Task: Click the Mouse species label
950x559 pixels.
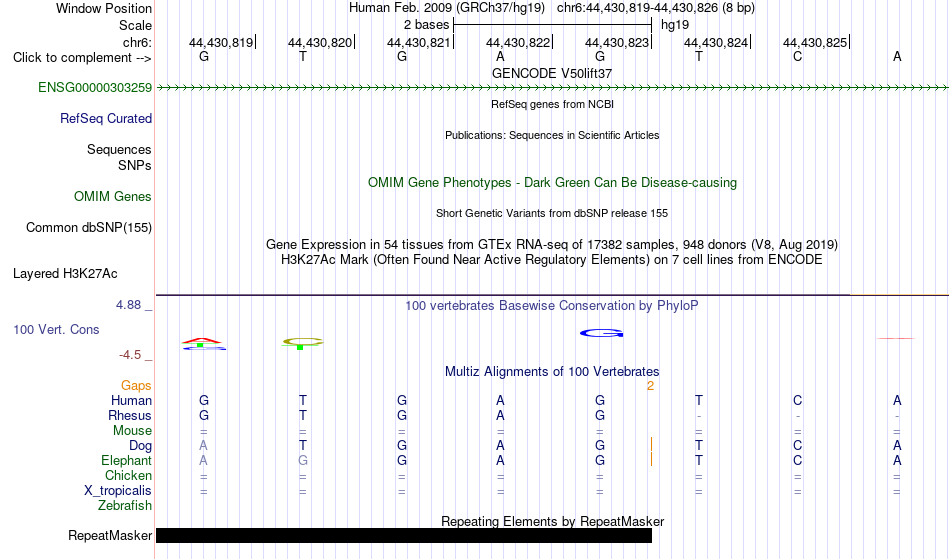Action: tap(132, 431)
